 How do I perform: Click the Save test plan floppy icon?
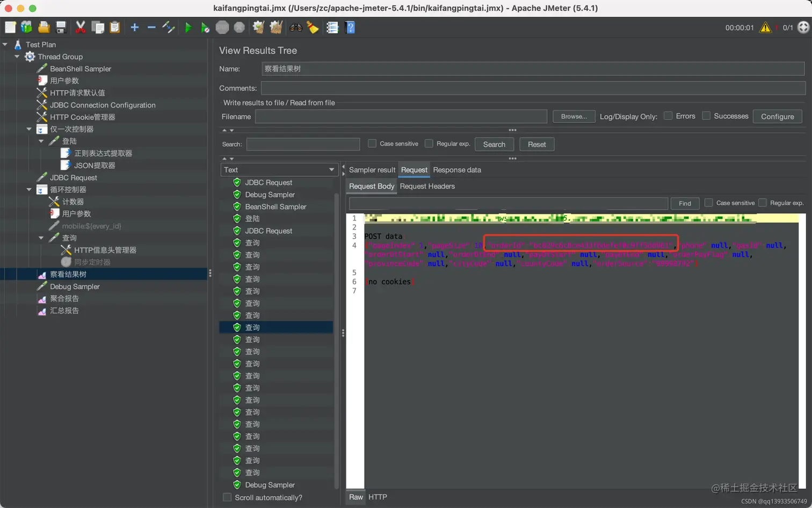click(61, 27)
